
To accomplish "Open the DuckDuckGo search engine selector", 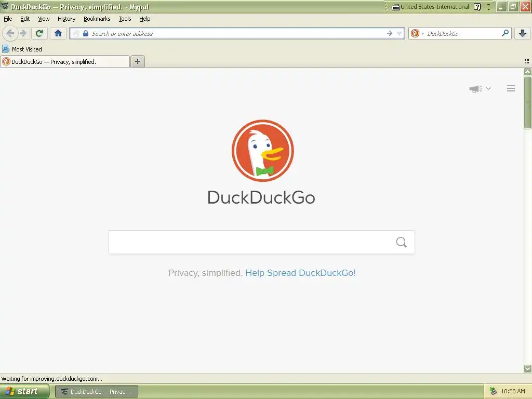I will click(417, 33).
